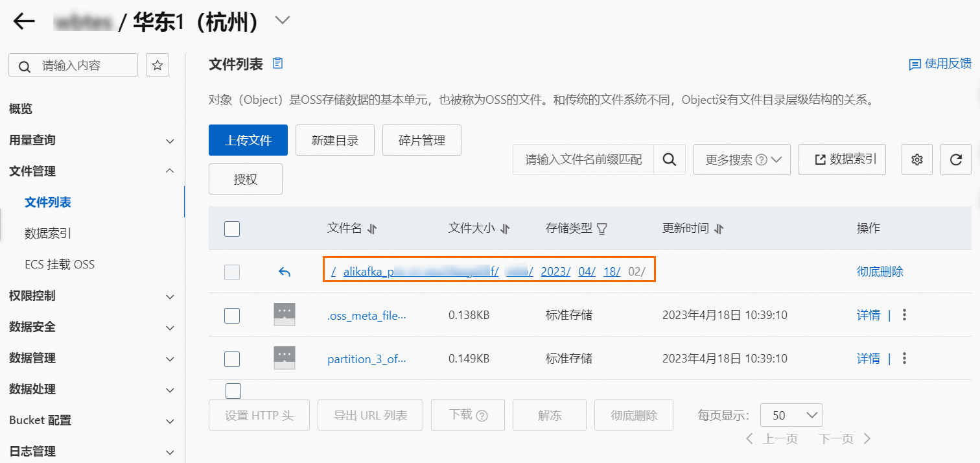Select 数据索引 in the sidebar
The height and width of the screenshot is (463, 980).
tap(48, 233)
